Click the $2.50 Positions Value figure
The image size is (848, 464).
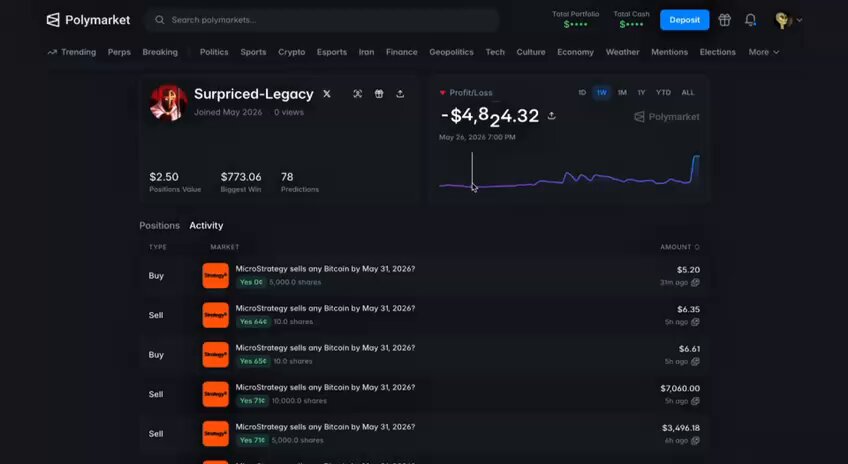pos(164,177)
